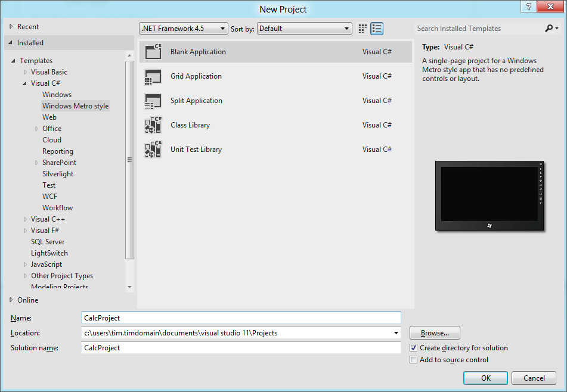567x392 pixels.
Task: Click the Class Library template icon
Action: click(x=153, y=125)
